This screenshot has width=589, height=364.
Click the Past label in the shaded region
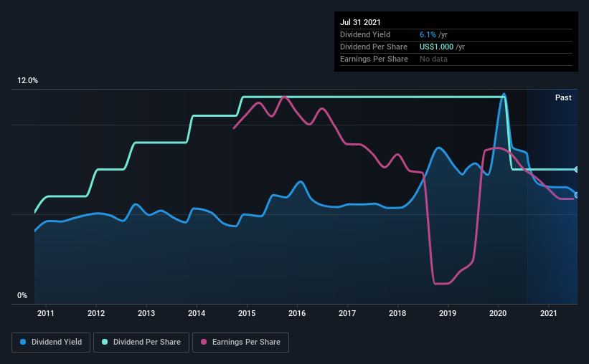point(563,97)
